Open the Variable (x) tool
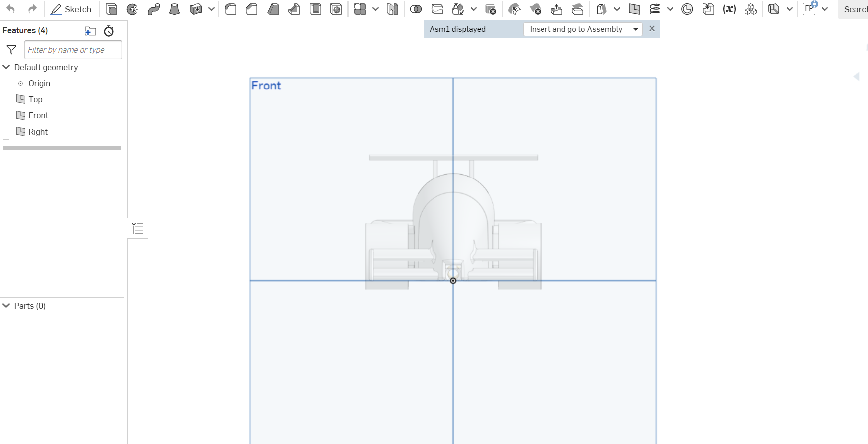The width and height of the screenshot is (868, 444). point(729,9)
